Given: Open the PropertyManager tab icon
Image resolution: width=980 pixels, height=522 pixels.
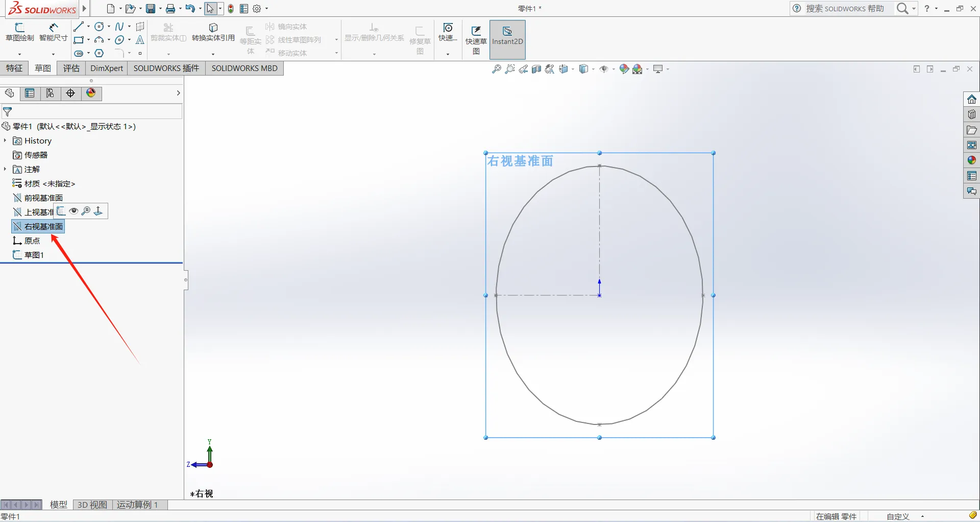Looking at the screenshot, I should coord(30,93).
